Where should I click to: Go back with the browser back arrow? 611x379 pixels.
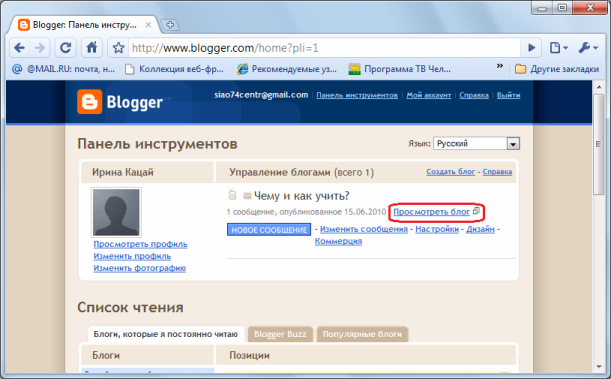click(19, 48)
